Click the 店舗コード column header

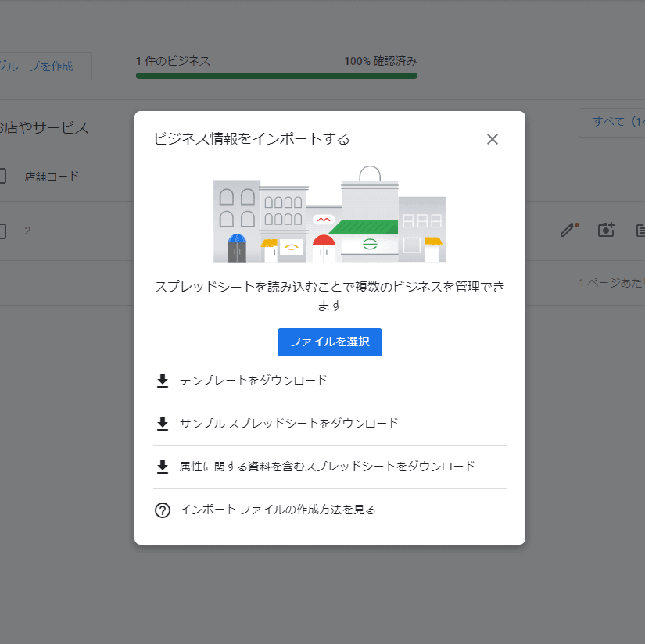click(52, 176)
